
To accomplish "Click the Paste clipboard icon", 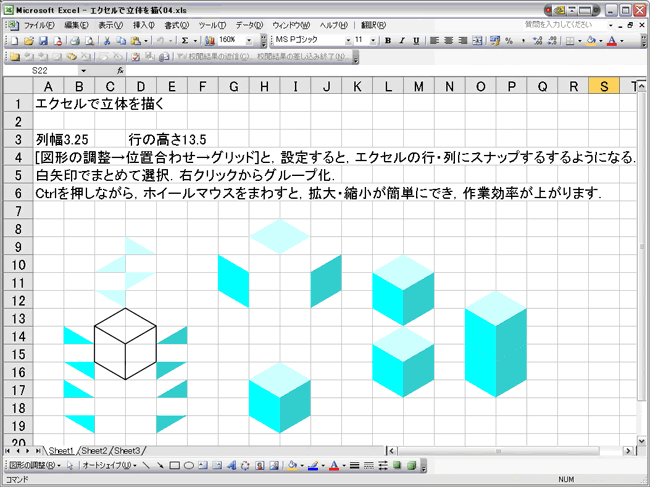I will coord(136,41).
